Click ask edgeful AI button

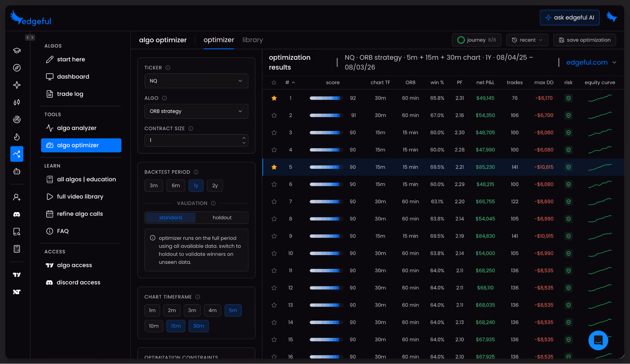[x=569, y=17]
